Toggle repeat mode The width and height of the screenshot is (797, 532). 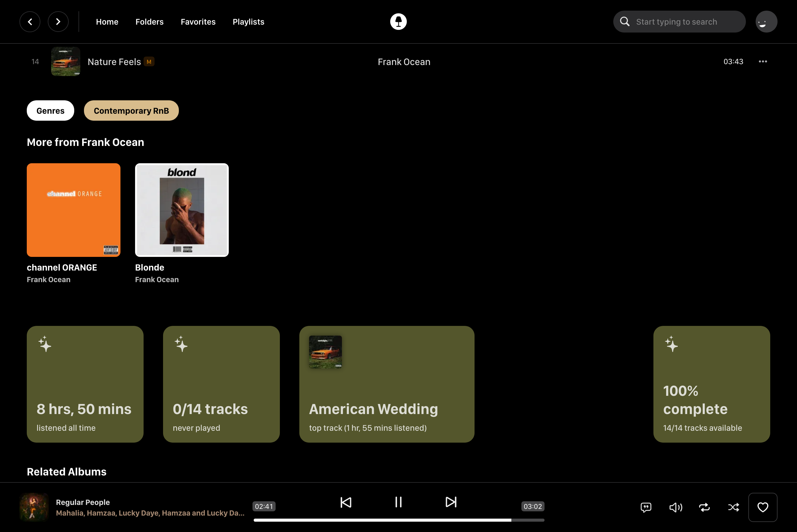(x=704, y=507)
